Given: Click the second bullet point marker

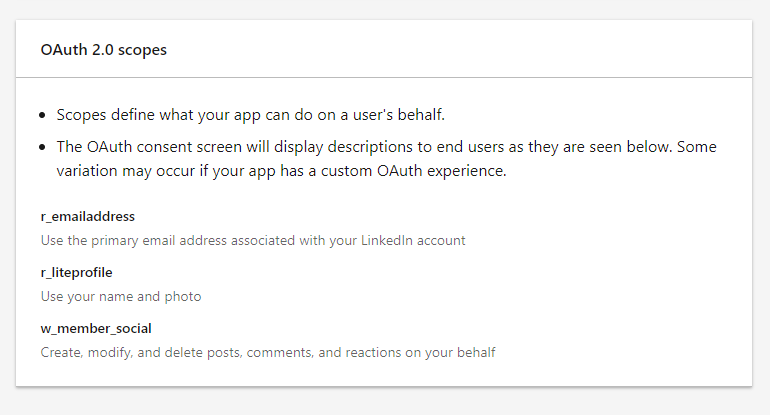Looking at the screenshot, I should click(44, 148).
